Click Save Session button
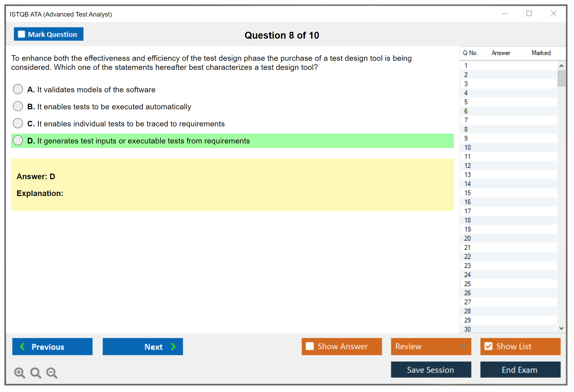The width and height of the screenshot is (574, 392). [431, 370]
